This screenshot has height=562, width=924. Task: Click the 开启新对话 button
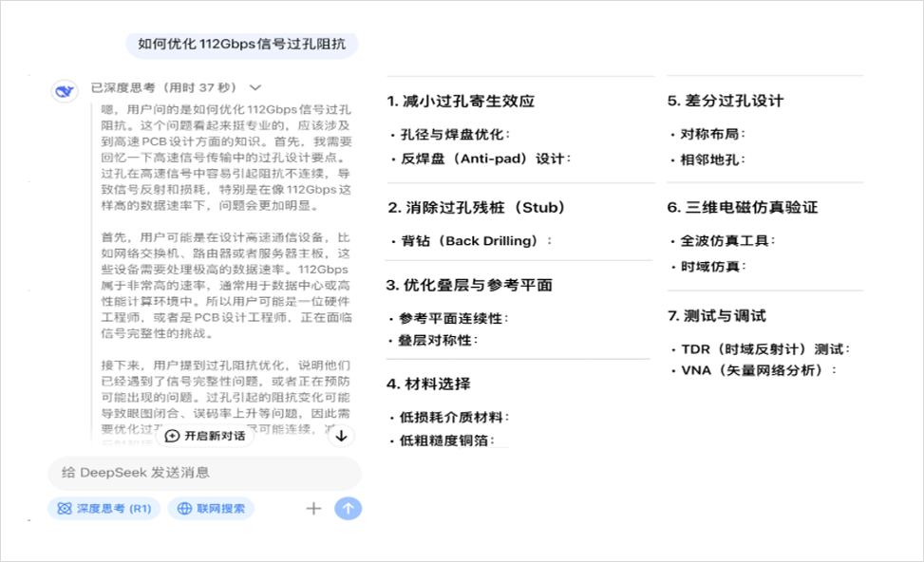point(202,436)
